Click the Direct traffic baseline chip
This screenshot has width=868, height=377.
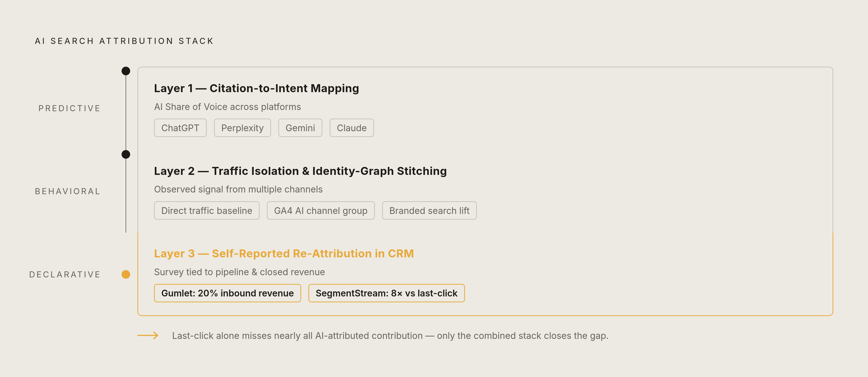coord(207,210)
